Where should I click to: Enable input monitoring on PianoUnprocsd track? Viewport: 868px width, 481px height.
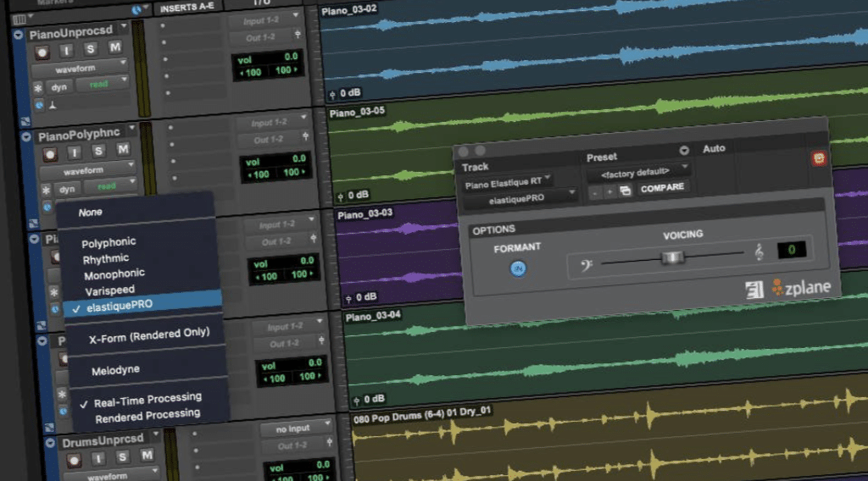click(x=66, y=51)
